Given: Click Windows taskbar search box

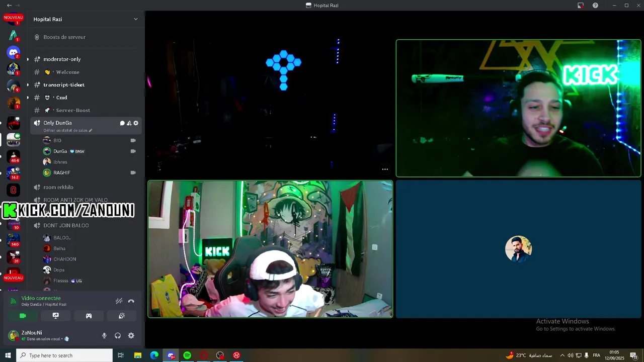Looking at the screenshot, I should click(x=64, y=355).
